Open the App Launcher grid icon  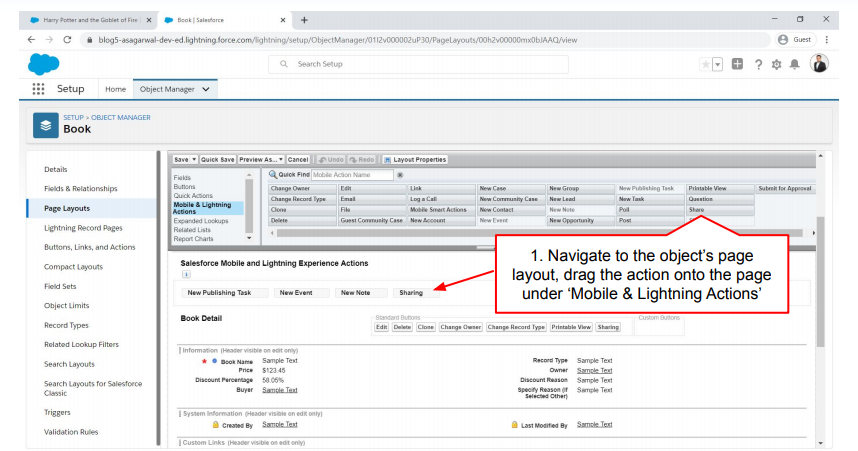38,89
